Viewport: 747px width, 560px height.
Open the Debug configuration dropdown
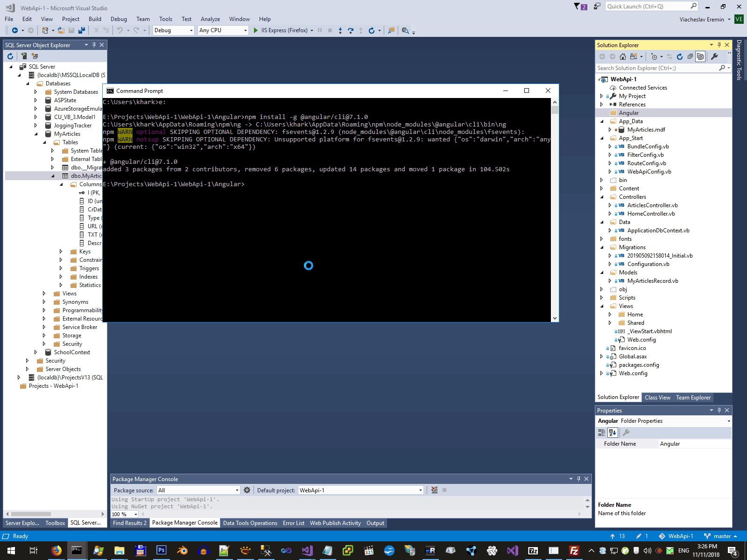pos(173,30)
